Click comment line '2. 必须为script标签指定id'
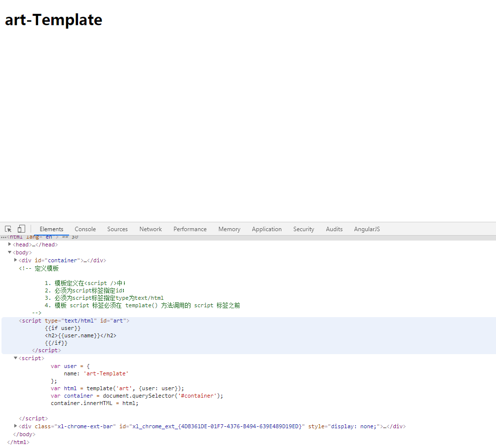 85,290
